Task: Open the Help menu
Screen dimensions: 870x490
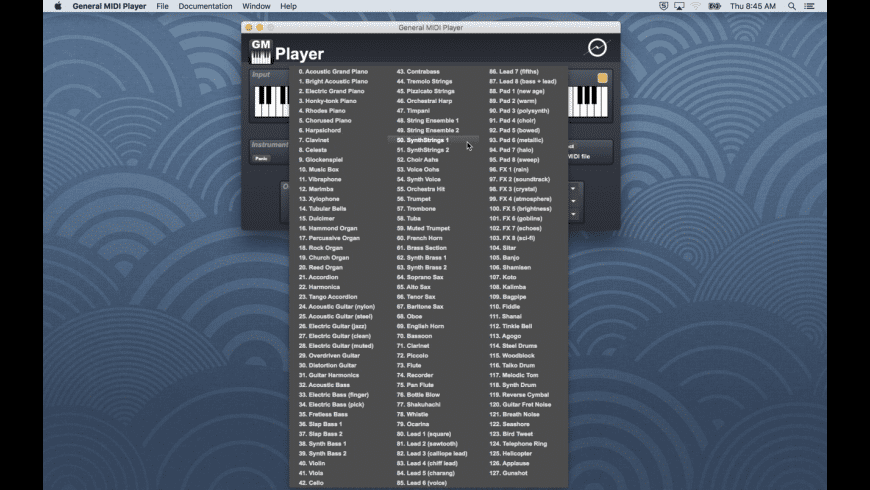Action: (289, 6)
